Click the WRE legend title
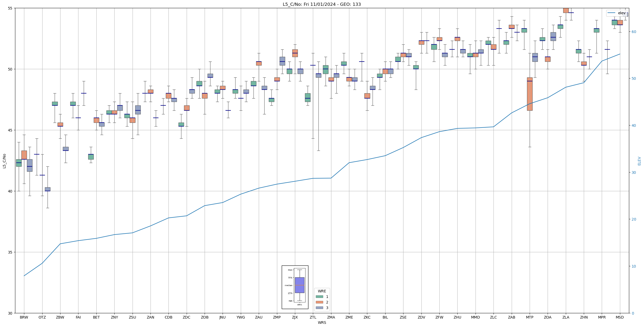The height and width of the screenshot is (327, 644). (x=322, y=291)
